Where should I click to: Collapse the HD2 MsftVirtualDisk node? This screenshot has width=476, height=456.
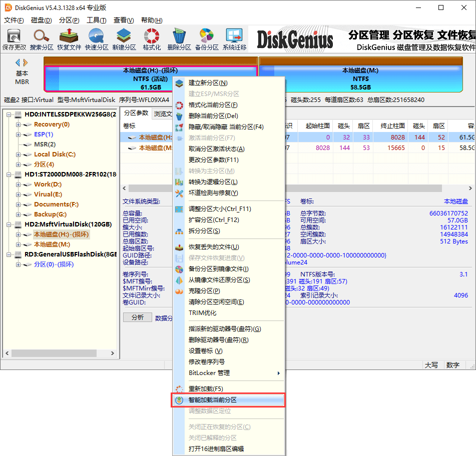coord(9,224)
